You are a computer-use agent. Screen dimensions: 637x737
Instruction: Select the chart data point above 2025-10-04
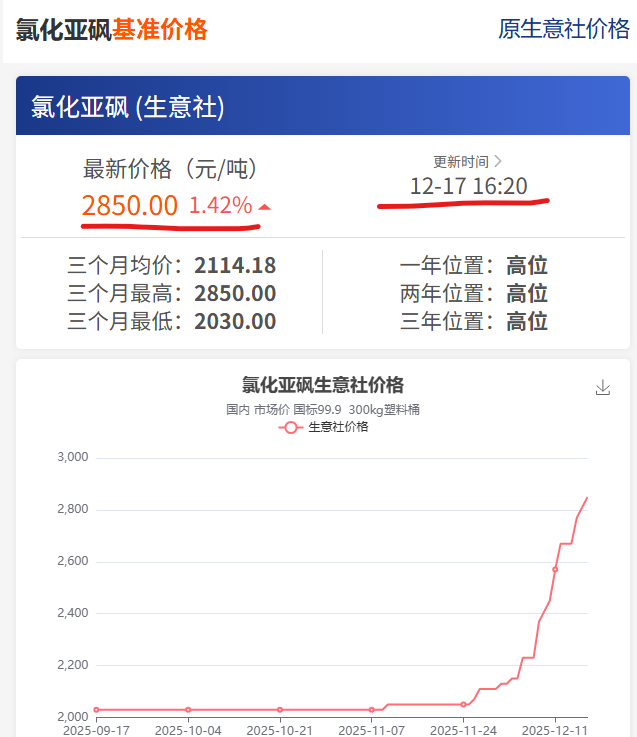[188, 709]
